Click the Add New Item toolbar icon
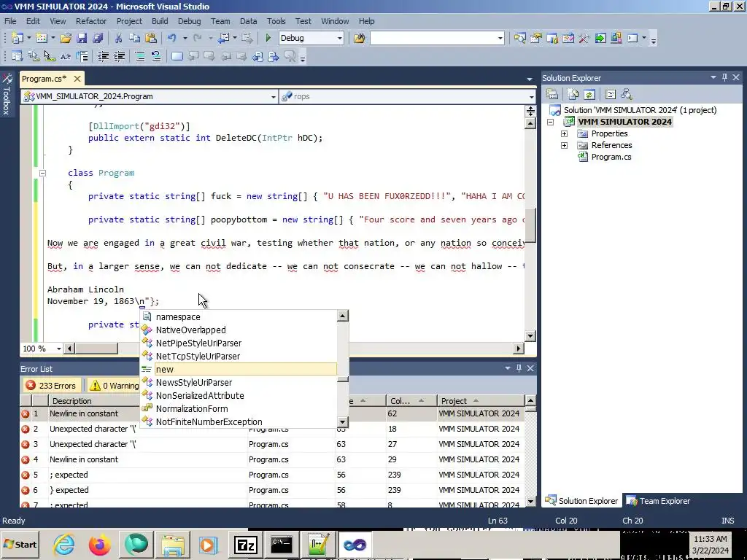Viewport: 747px width, 560px height. 42,38
